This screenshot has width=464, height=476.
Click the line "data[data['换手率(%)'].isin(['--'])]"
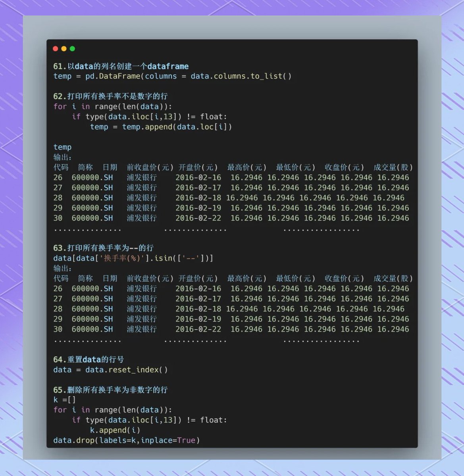pyautogui.click(x=133, y=258)
